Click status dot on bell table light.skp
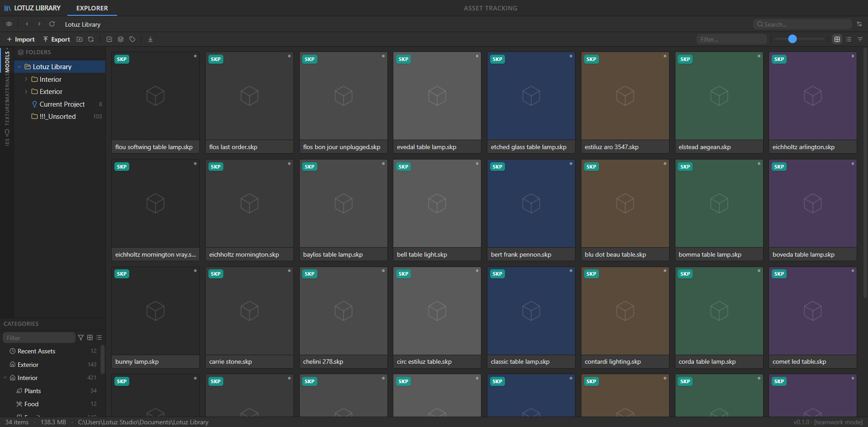868x427 pixels. (x=477, y=164)
